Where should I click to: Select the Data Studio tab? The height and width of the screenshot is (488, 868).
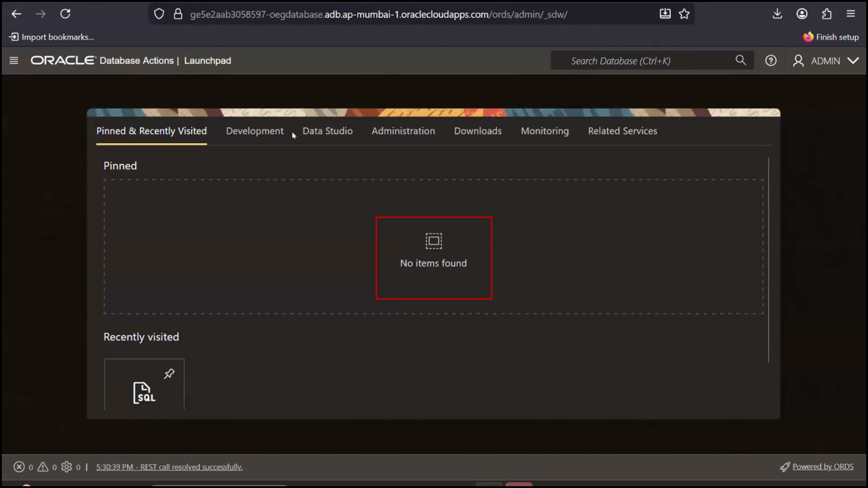click(327, 131)
